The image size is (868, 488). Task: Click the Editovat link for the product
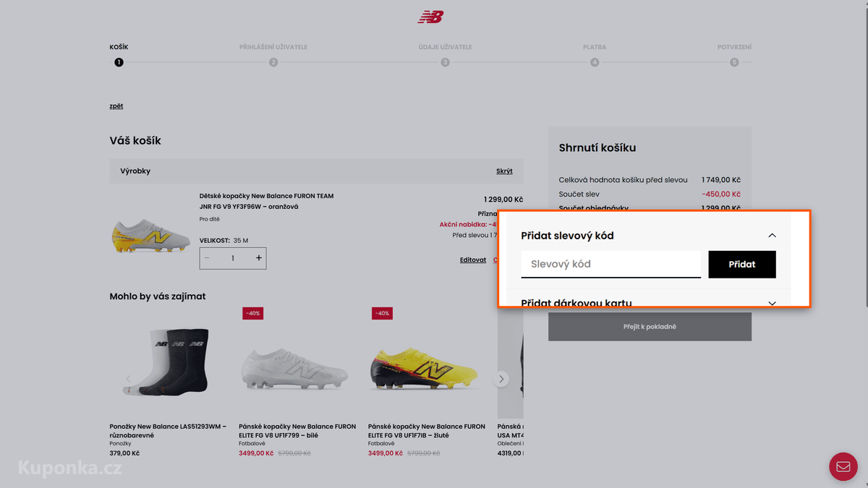click(473, 260)
